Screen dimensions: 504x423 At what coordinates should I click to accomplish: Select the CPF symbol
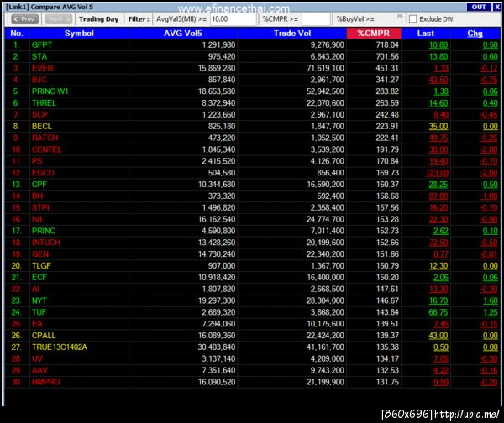pyautogui.click(x=39, y=185)
